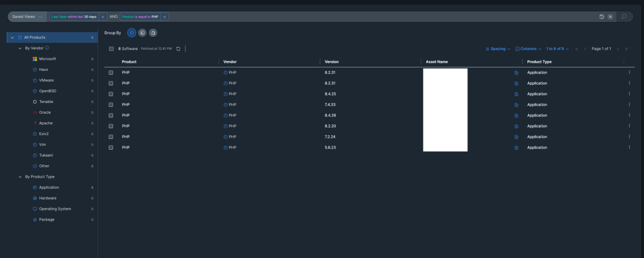Clear all filters in search bar
This screenshot has width=644, height=258.
tap(610, 17)
